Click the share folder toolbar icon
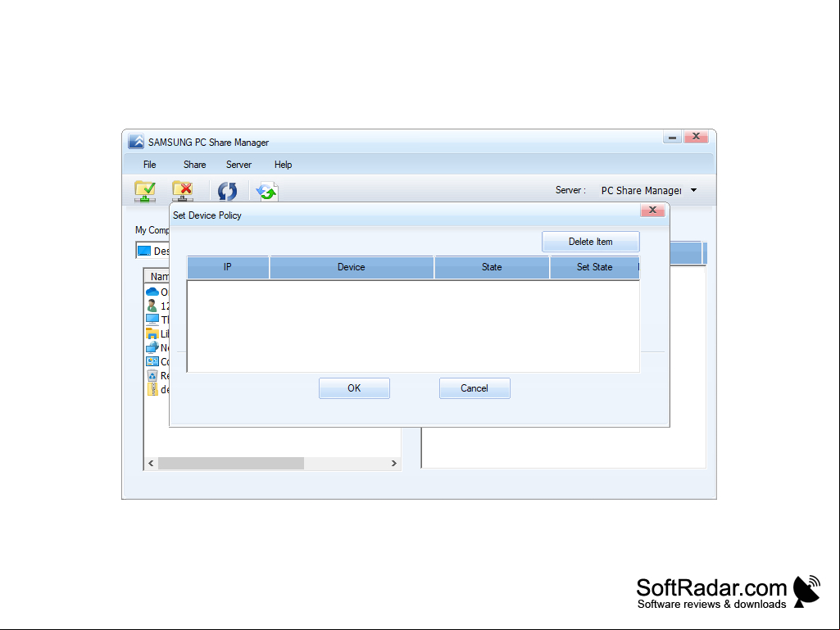This screenshot has height=630, width=840. click(145, 191)
